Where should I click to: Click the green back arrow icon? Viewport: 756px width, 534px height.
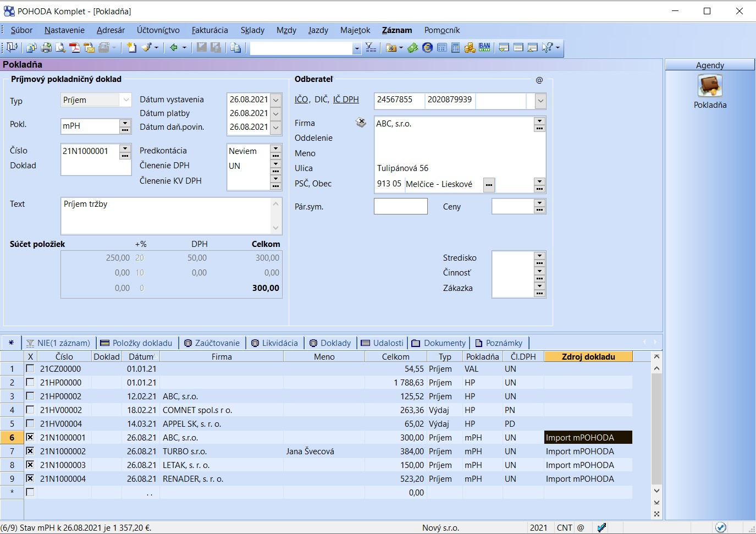pyautogui.click(x=174, y=48)
